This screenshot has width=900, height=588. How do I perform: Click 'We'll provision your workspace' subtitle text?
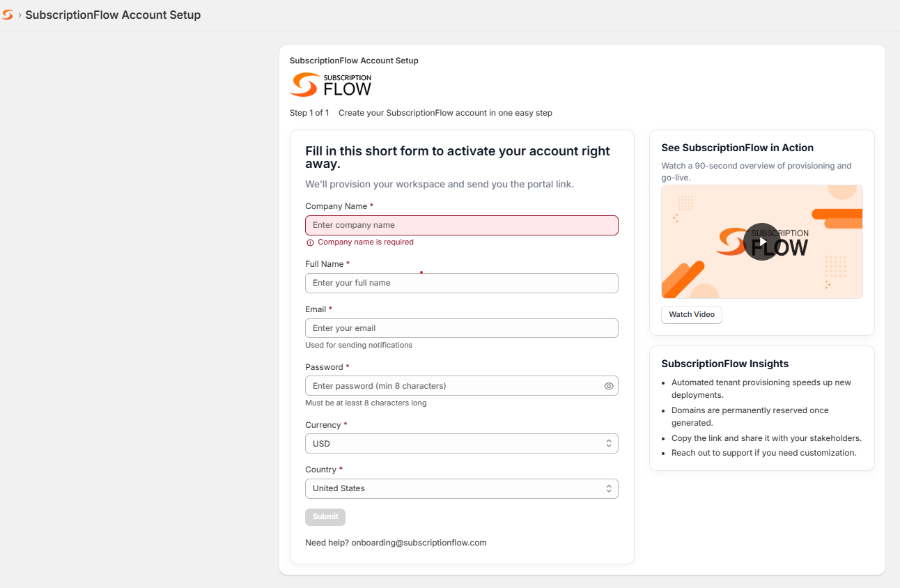tap(440, 185)
